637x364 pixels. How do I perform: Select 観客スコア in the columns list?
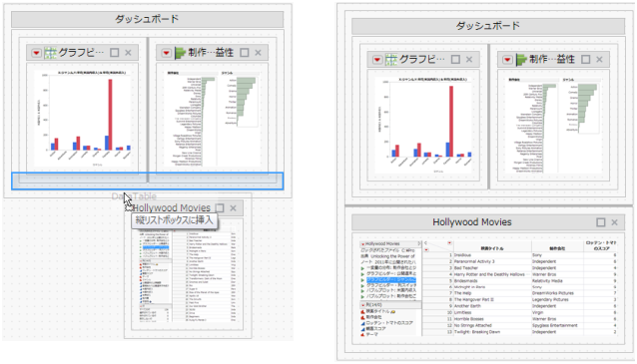[375, 329]
